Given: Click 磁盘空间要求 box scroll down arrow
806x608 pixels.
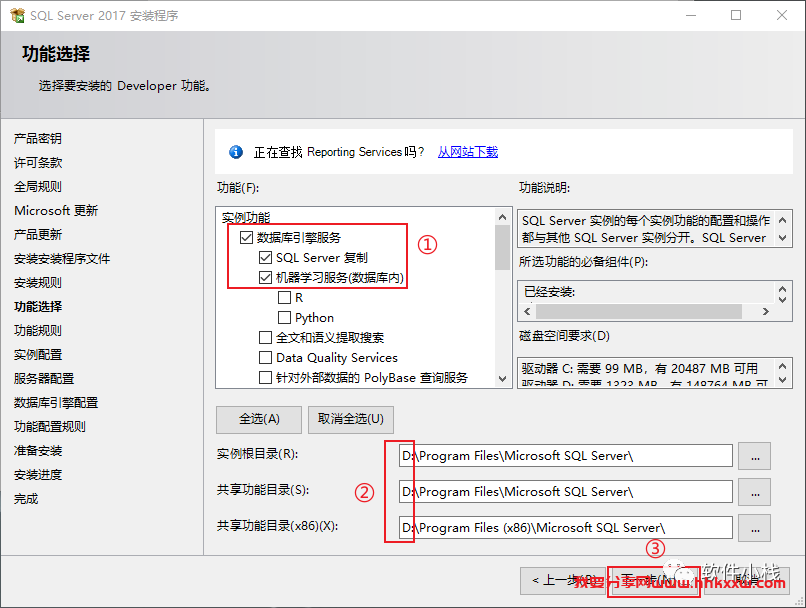Looking at the screenshot, I should point(782,380).
